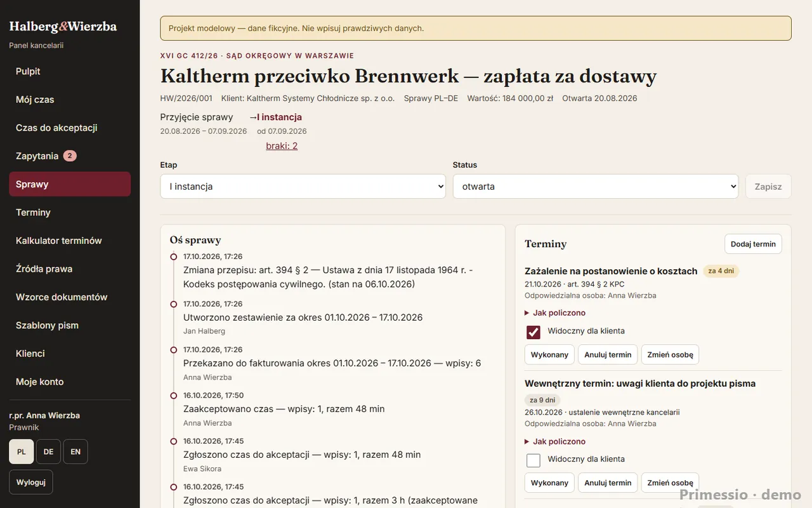This screenshot has height=508, width=812.
Task: Click 'Anuluj termin' for Zażalenie deadline
Action: pyautogui.click(x=608, y=354)
